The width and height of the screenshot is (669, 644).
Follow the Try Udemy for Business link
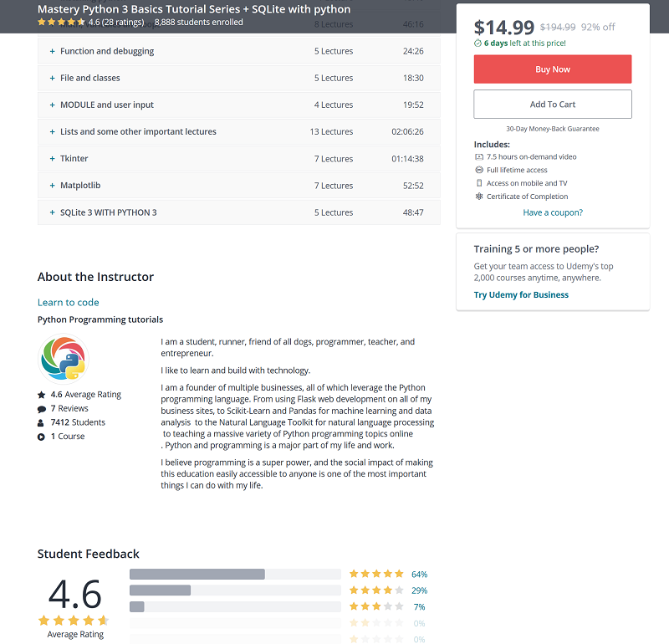click(521, 295)
